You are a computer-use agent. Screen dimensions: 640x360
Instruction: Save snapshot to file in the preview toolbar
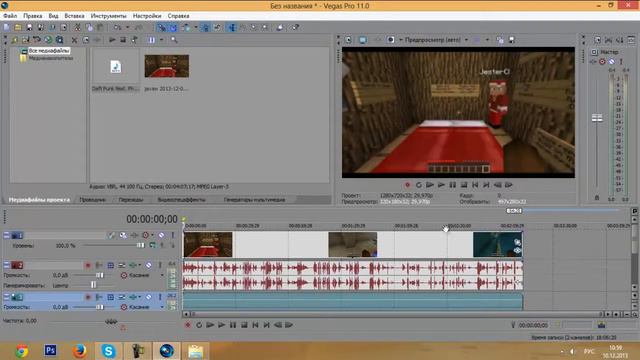(x=511, y=40)
